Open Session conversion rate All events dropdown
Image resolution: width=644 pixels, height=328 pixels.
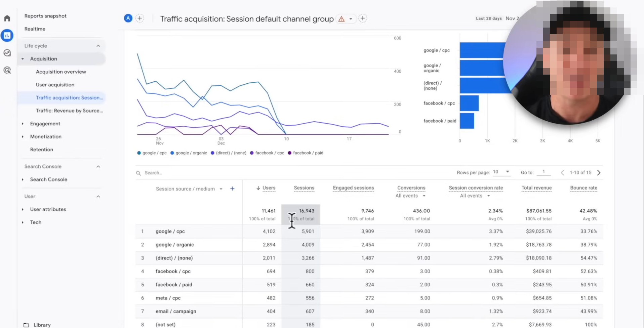coord(475,196)
